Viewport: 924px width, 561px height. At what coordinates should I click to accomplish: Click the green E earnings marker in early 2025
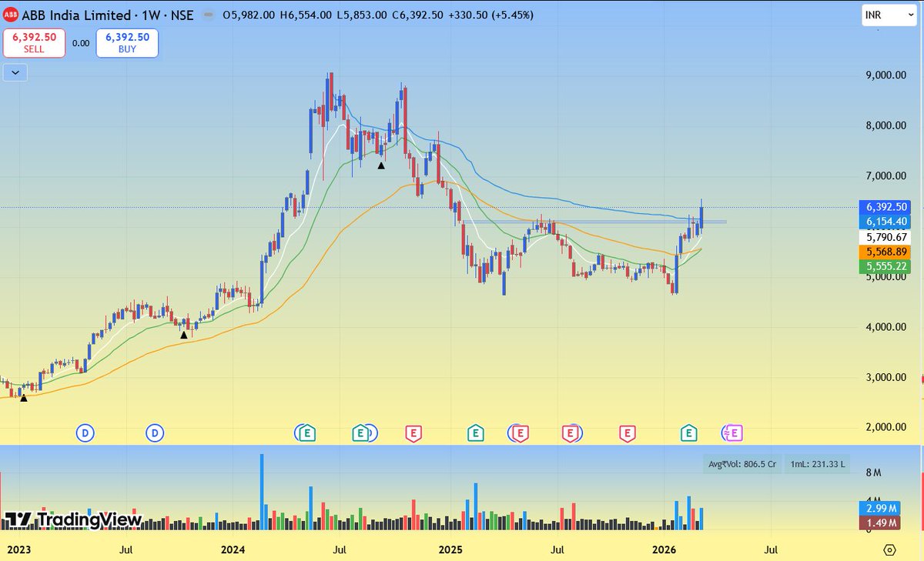[x=476, y=434]
